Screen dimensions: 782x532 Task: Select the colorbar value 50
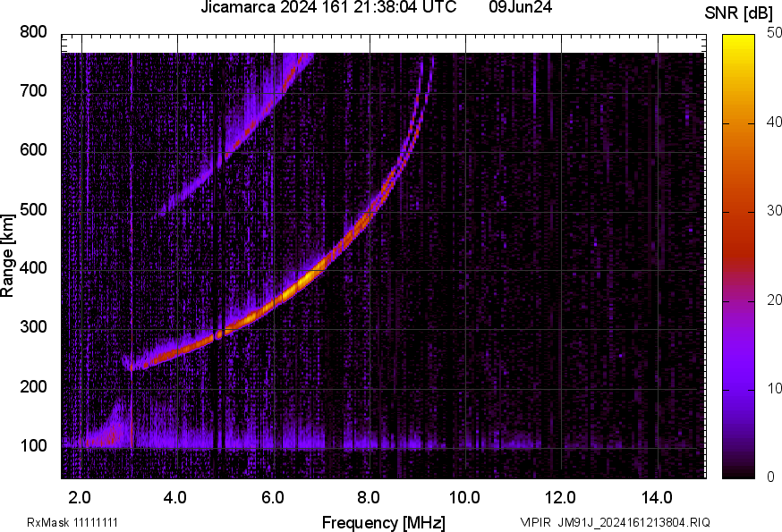[774, 33]
